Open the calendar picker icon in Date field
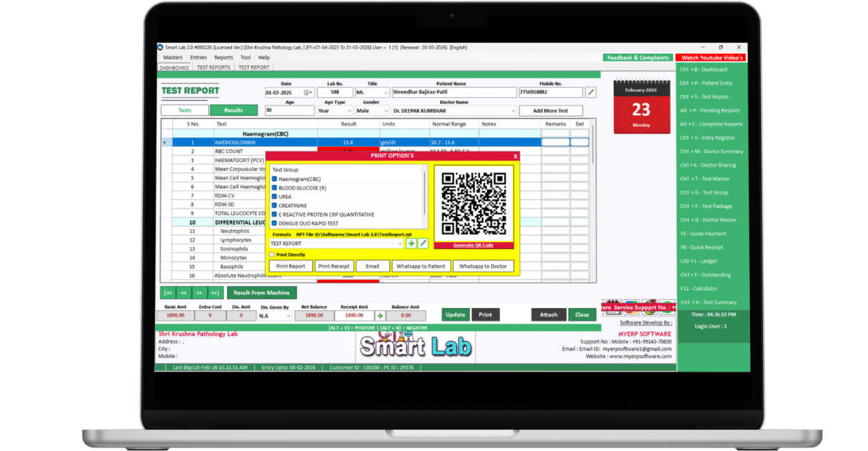 click(x=306, y=92)
